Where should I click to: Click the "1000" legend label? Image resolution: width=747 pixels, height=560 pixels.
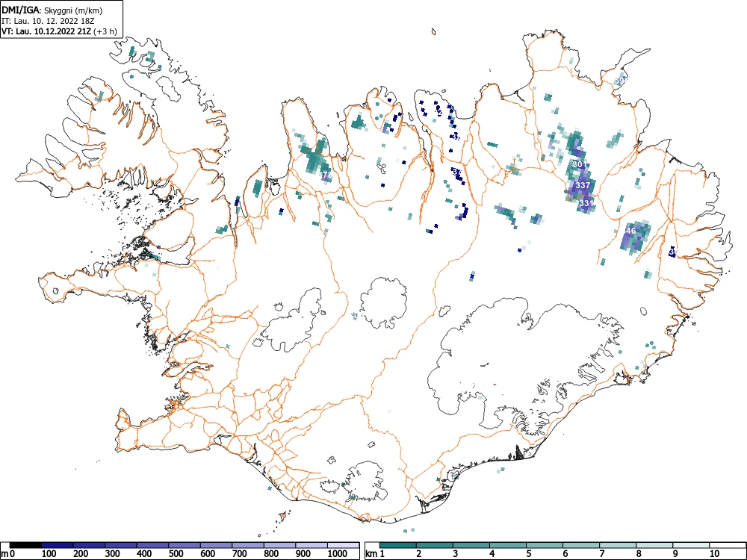pos(338,554)
